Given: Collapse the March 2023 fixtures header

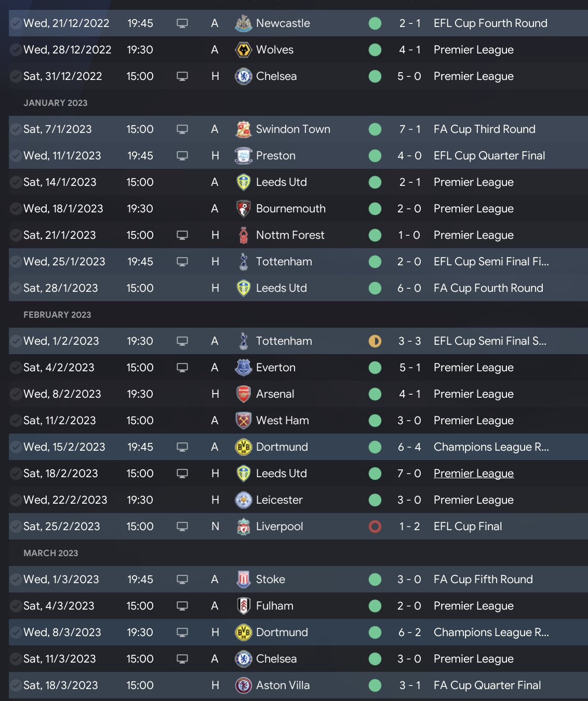Looking at the screenshot, I should point(51,553).
